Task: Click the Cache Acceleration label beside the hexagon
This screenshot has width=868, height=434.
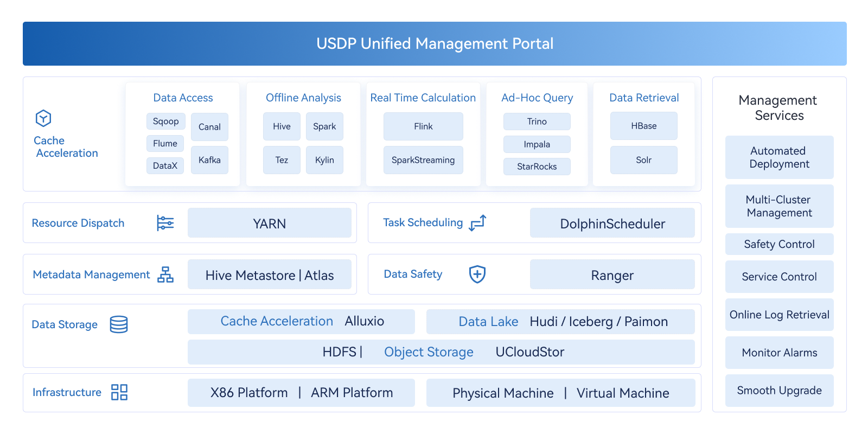Action: [x=66, y=146]
